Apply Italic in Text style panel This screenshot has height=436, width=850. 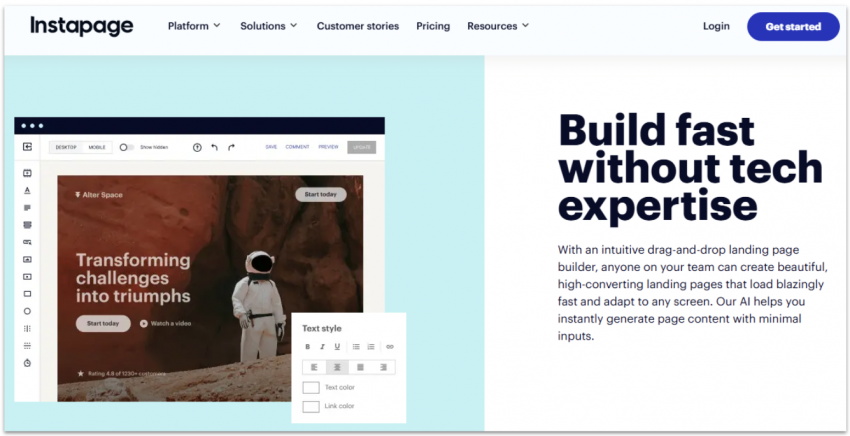[322, 347]
